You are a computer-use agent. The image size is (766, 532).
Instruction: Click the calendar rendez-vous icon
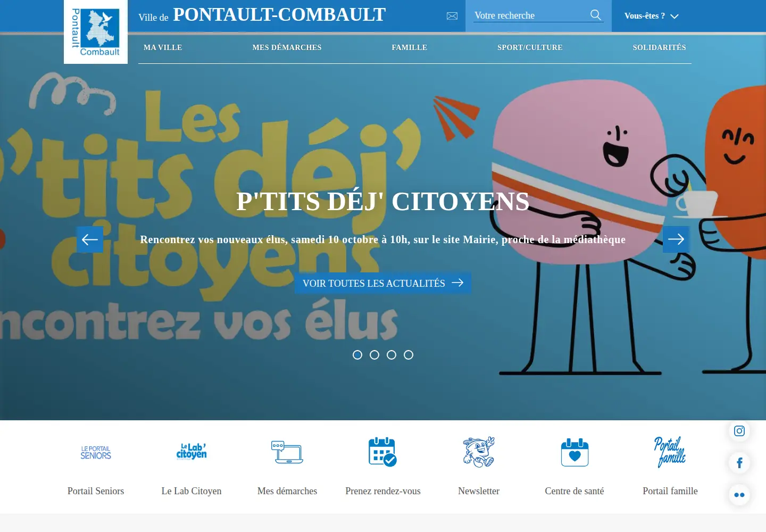(382, 452)
